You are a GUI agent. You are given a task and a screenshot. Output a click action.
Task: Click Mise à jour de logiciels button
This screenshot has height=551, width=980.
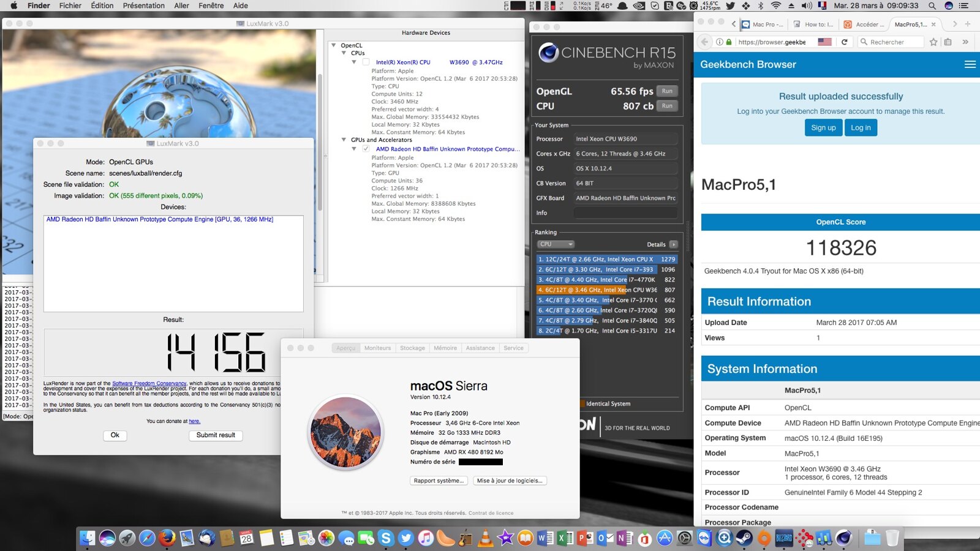coord(510,481)
